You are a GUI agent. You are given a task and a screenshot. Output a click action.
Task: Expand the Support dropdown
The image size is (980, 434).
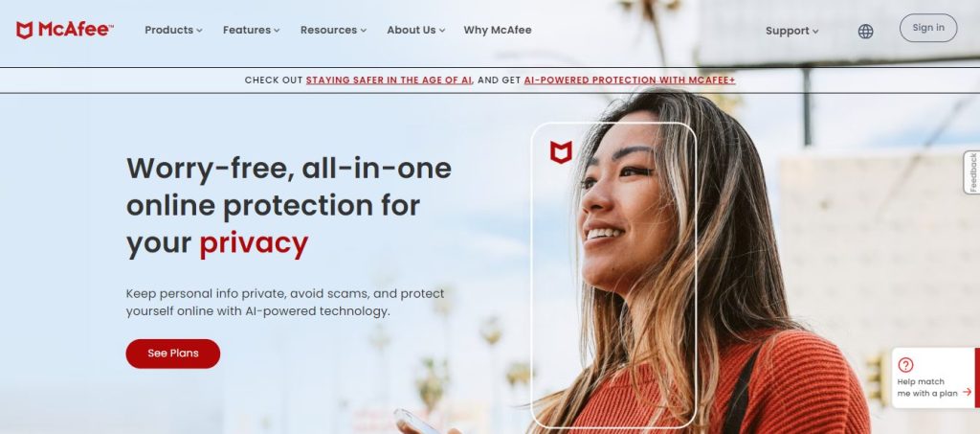pos(791,32)
